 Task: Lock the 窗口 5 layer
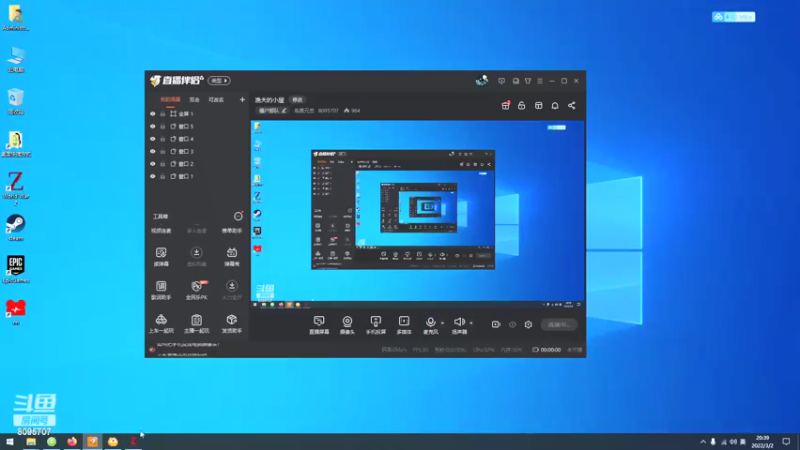pyautogui.click(x=163, y=127)
